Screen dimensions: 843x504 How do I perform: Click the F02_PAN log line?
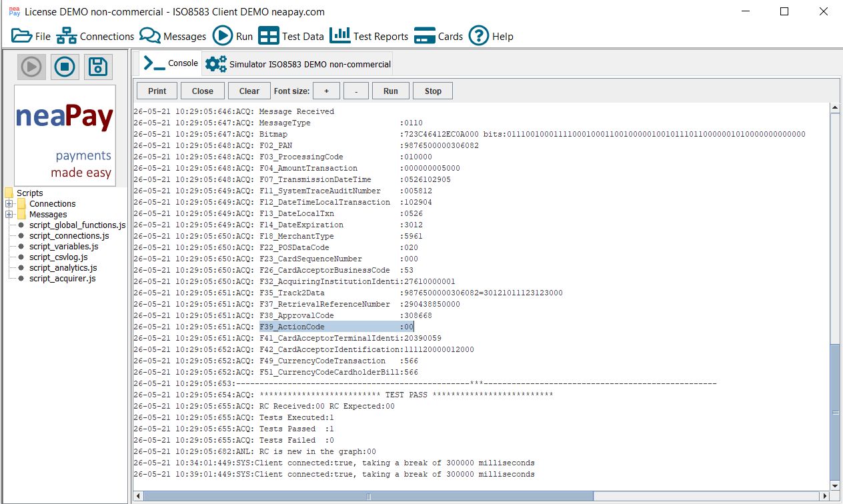pyautogui.click(x=306, y=145)
